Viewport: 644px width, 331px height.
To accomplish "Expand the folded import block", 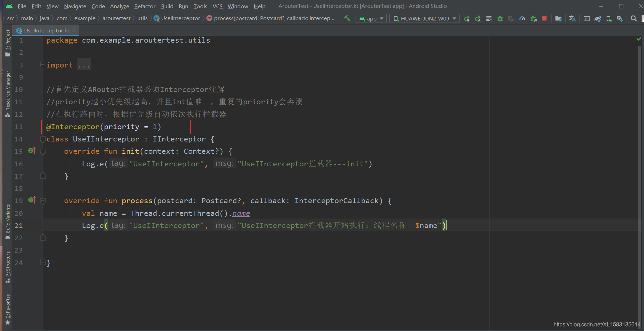I will [43, 65].
